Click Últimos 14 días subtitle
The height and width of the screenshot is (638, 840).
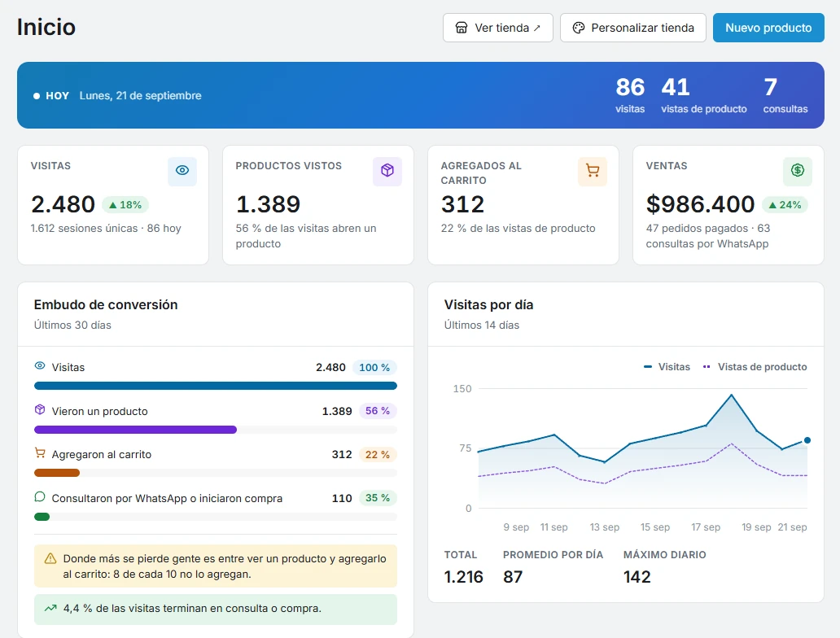(482, 326)
